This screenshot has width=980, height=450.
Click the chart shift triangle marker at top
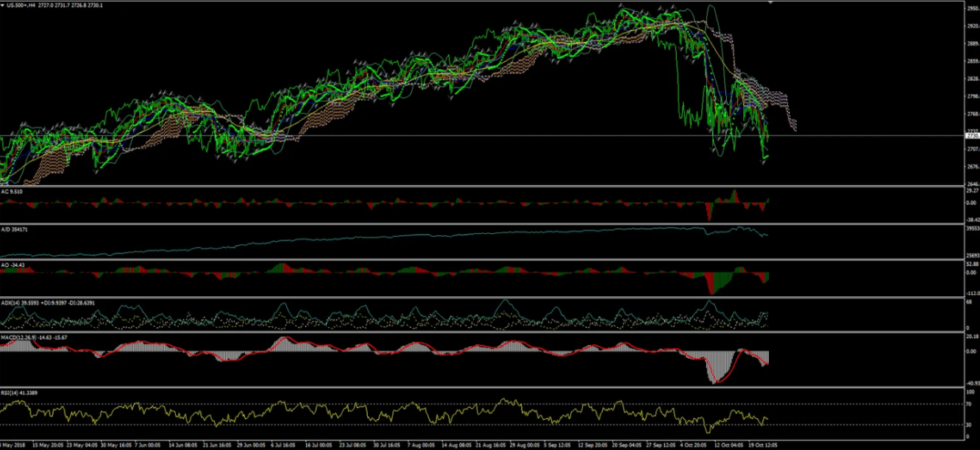click(770, 3)
